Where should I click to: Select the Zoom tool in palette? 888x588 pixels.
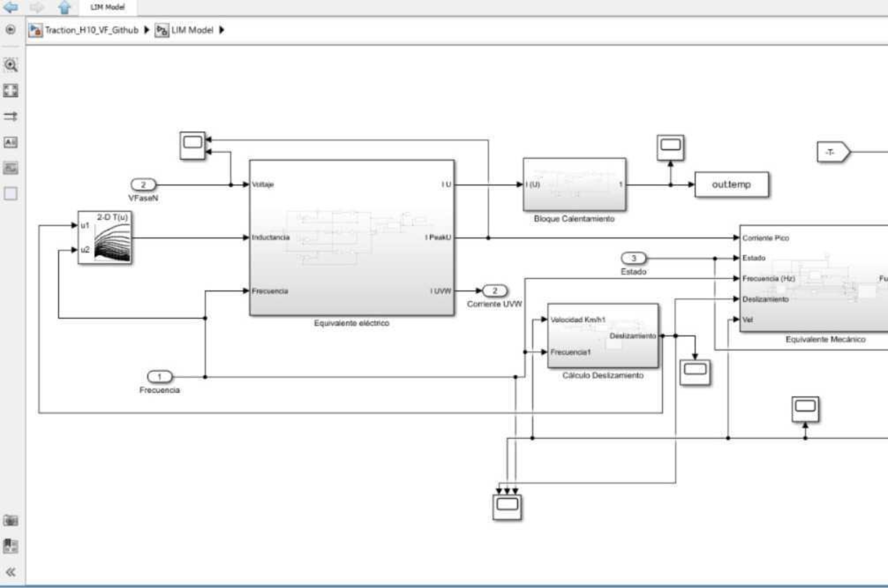tap(11, 65)
